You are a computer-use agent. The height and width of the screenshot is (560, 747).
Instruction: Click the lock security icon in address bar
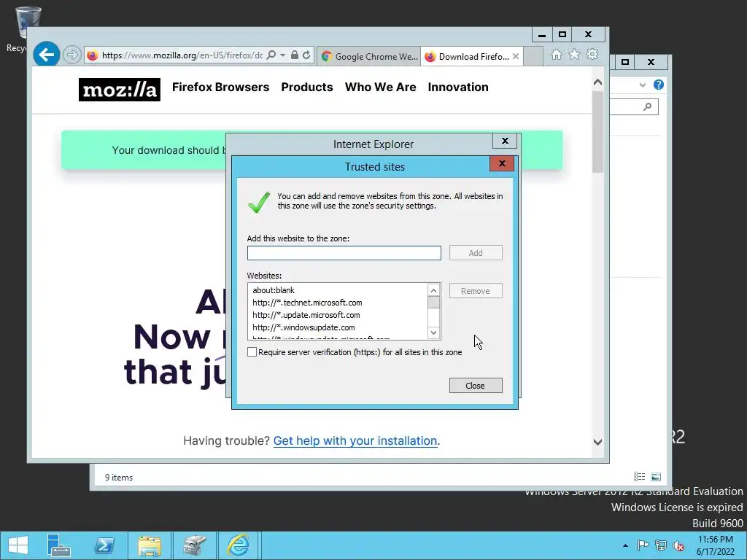(295, 55)
